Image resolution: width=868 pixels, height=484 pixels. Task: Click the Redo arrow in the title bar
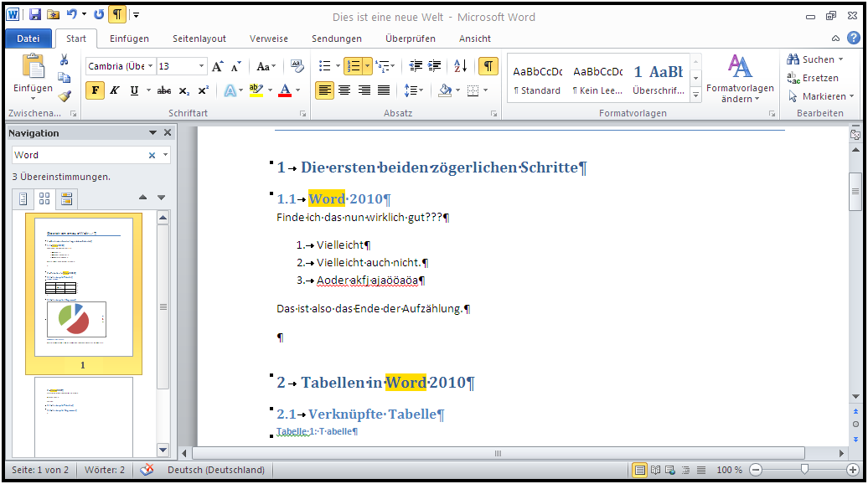pos(99,15)
